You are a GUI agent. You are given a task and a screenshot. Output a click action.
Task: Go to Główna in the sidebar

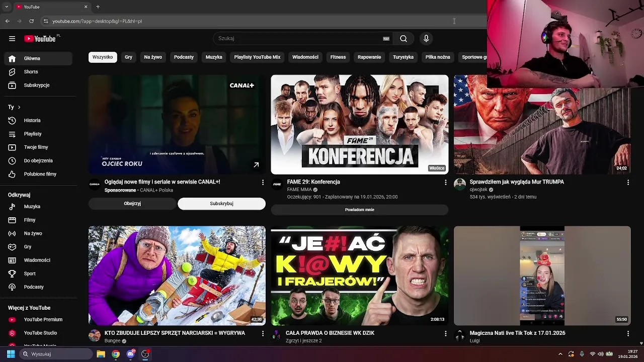coord(38,58)
